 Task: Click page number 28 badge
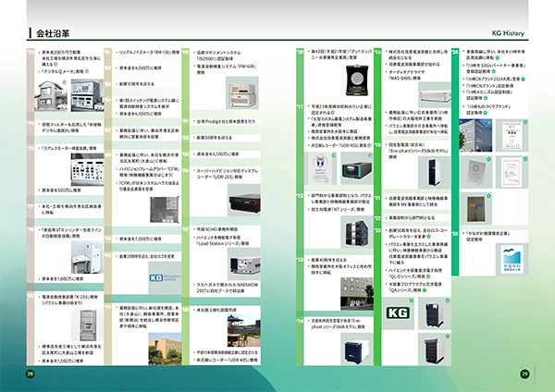31,374
